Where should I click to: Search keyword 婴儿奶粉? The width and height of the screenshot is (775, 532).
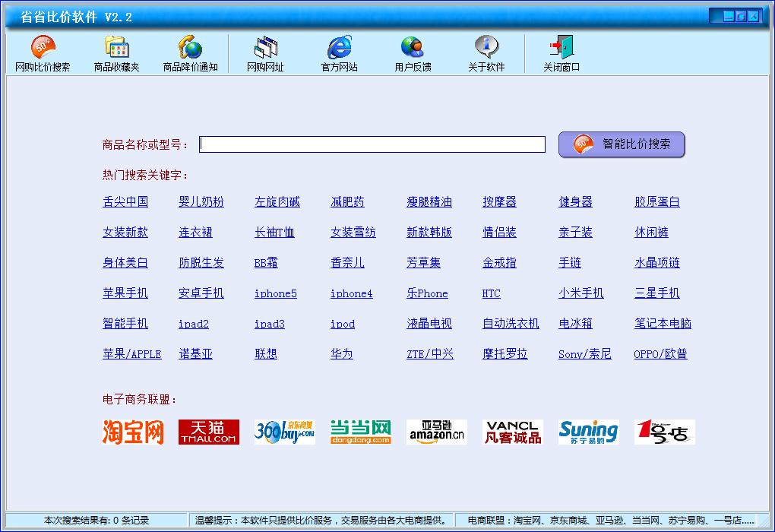pos(201,201)
